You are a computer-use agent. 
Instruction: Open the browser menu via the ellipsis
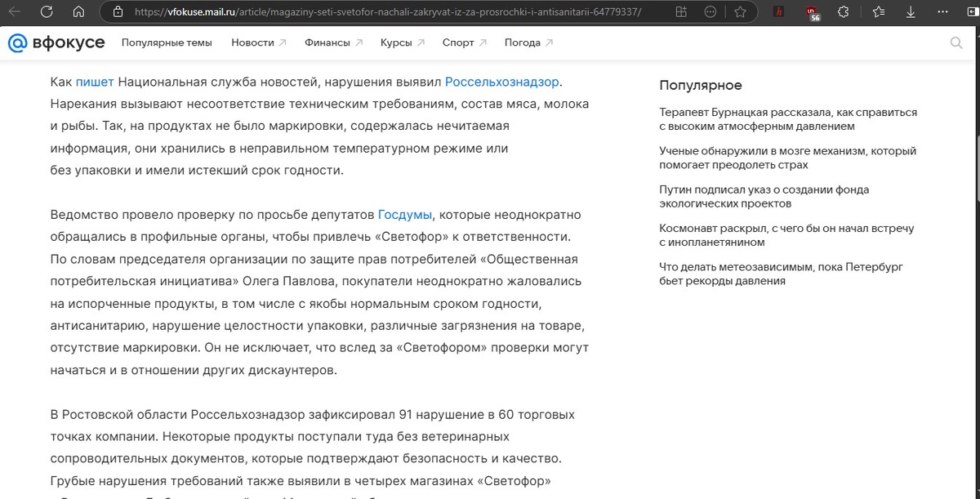941,11
